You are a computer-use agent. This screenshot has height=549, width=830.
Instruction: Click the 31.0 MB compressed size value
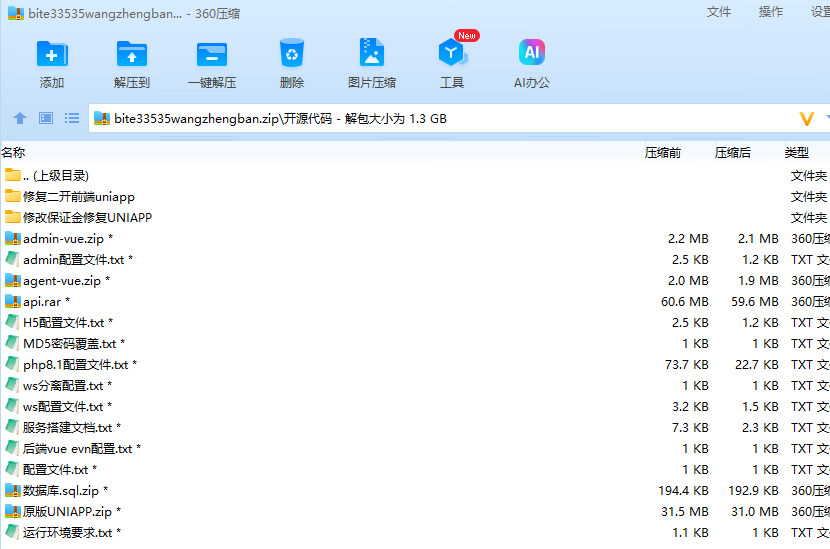tap(755, 512)
